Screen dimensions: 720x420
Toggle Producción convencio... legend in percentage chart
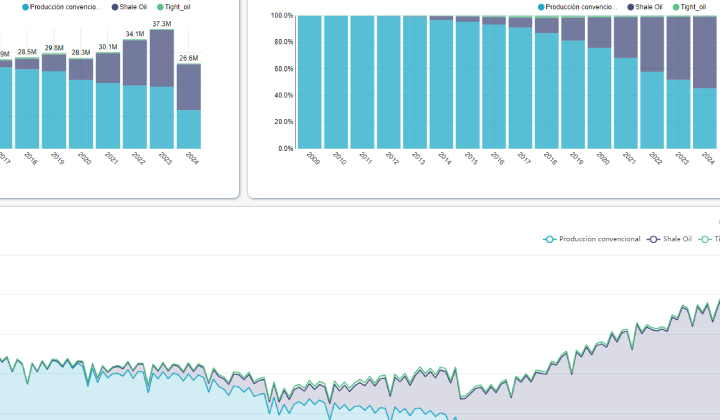(578, 7)
